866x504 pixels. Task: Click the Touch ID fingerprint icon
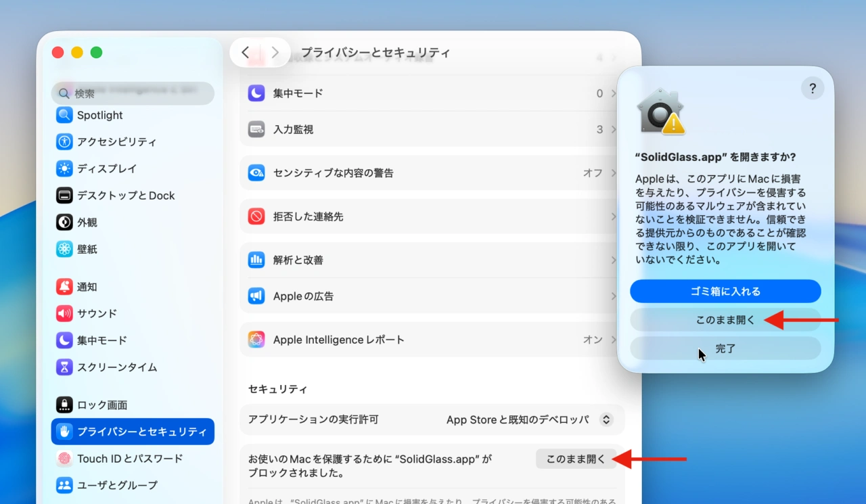pos(64,459)
